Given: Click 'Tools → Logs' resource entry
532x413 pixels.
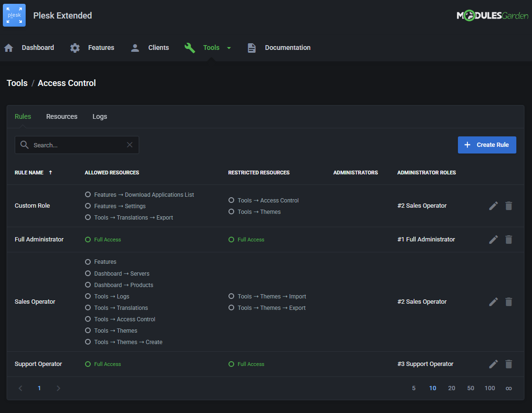Looking at the screenshot, I should point(112,297).
